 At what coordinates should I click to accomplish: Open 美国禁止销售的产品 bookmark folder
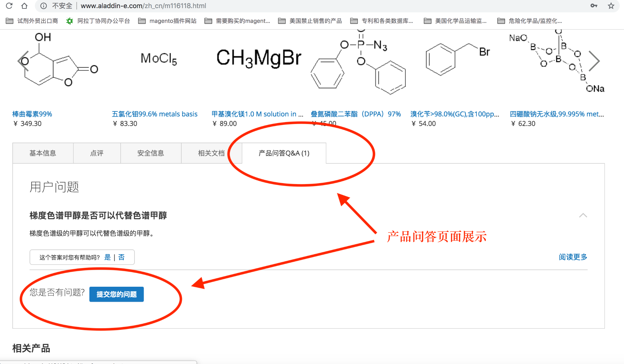pyautogui.click(x=310, y=21)
